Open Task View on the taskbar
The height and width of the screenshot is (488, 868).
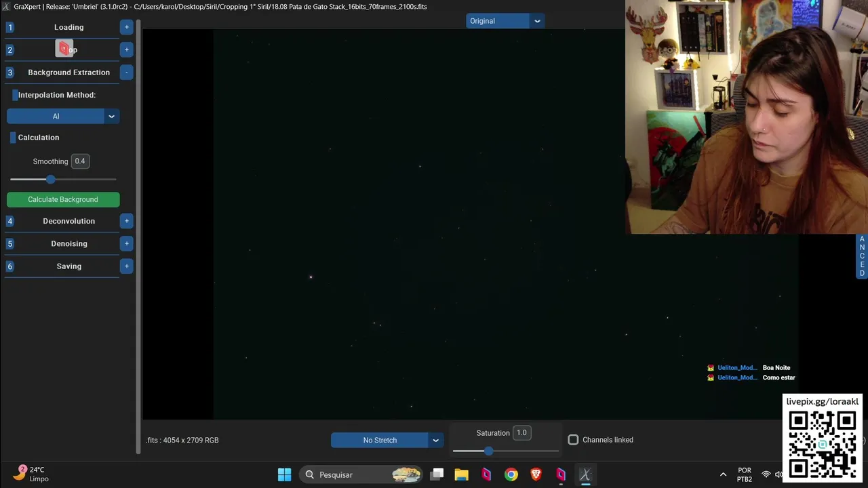coord(437,474)
